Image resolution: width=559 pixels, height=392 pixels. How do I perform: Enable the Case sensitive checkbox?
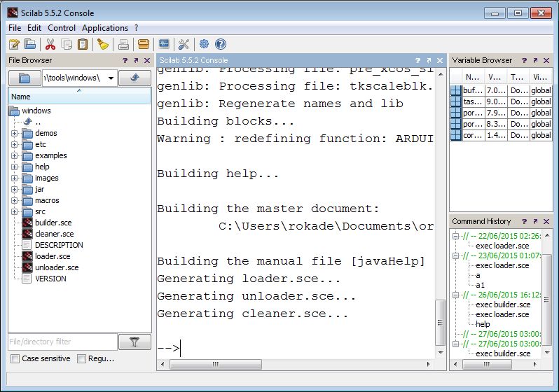[x=15, y=359]
